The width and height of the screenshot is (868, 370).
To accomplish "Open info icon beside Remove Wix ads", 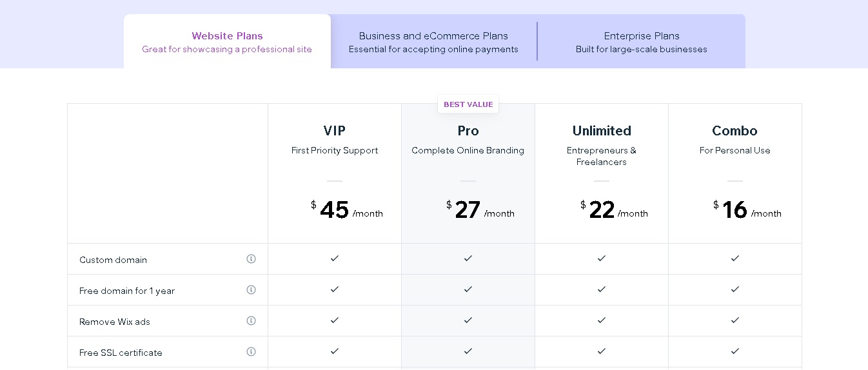I will pyautogui.click(x=251, y=320).
